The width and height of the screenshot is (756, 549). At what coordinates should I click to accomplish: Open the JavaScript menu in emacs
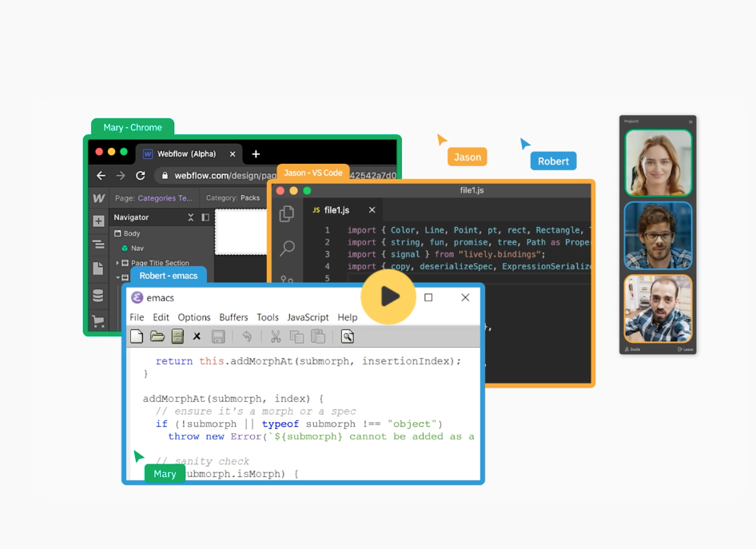click(x=308, y=317)
